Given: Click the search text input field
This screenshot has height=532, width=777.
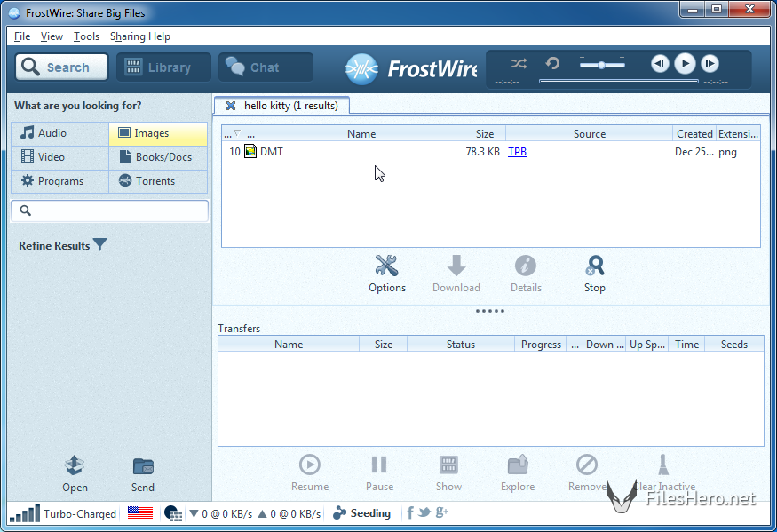Looking at the screenshot, I should (110, 210).
